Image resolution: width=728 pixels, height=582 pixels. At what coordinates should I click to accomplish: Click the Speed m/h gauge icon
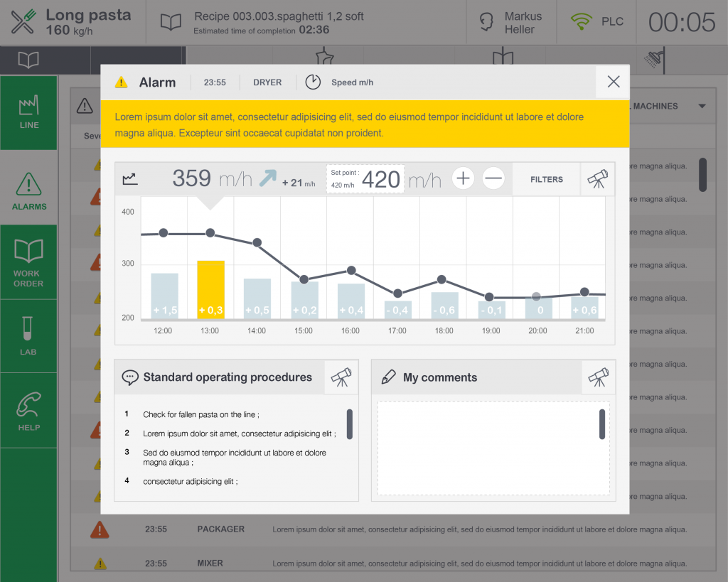(313, 82)
